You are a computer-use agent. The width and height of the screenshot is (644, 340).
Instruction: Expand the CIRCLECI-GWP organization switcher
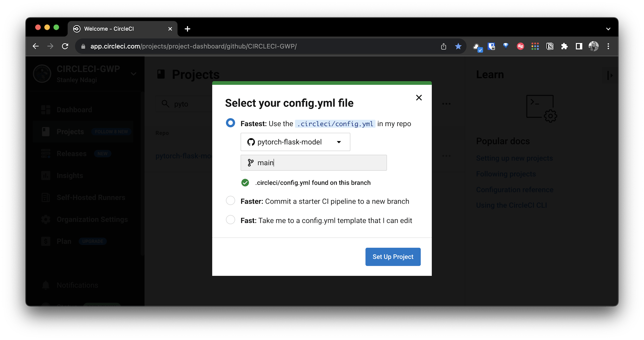[134, 74]
